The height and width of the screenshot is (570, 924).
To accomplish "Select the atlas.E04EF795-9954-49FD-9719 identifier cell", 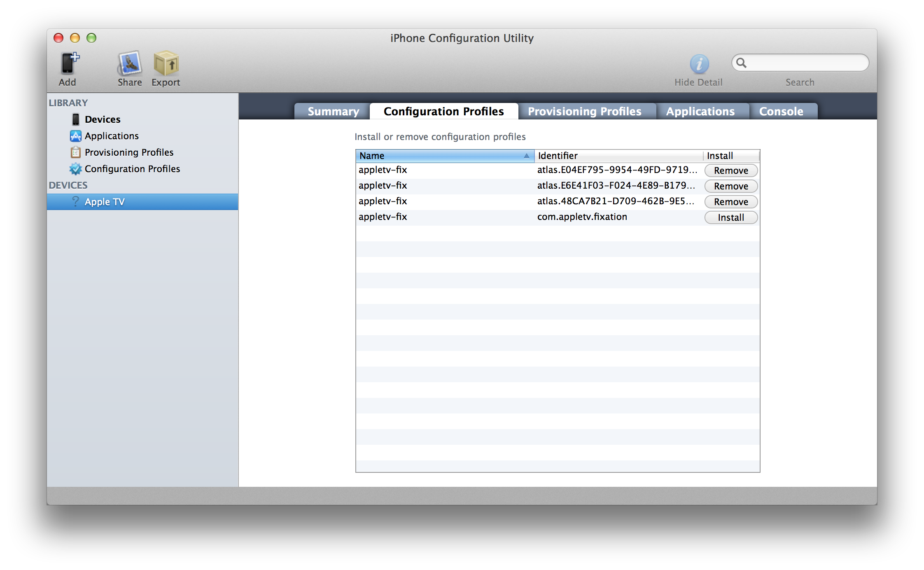I will (x=617, y=170).
